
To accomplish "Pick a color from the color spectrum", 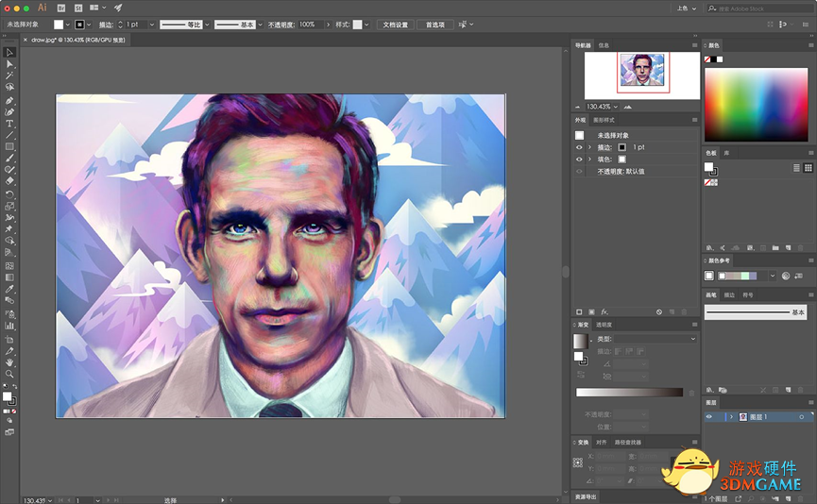I will click(x=756, y=105).
